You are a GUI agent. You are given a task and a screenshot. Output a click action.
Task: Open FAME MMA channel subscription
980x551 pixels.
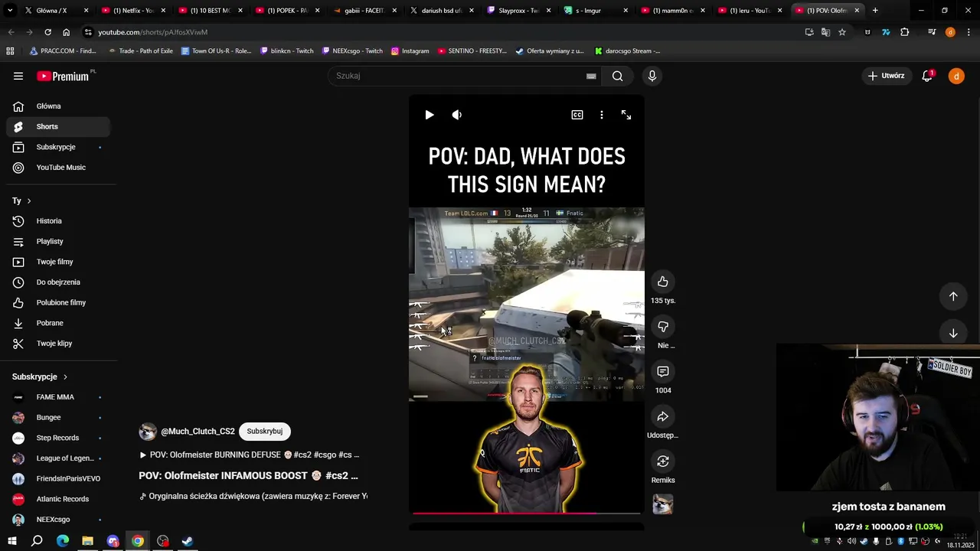pos(58,397)
